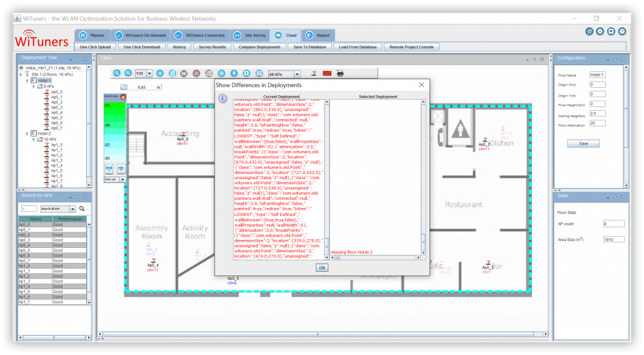The image size is (644, 355).
Task: Open the search all APs dropdown
Action: [73, 209]
